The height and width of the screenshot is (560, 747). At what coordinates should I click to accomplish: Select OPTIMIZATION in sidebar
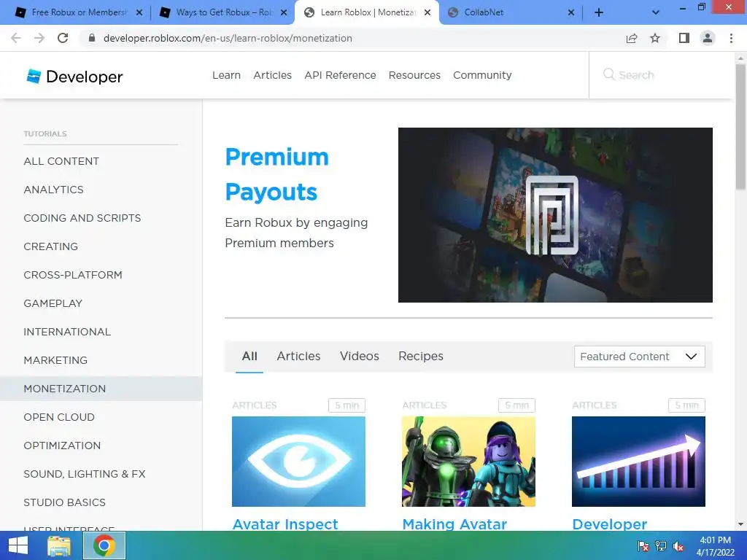click(62, 446)
